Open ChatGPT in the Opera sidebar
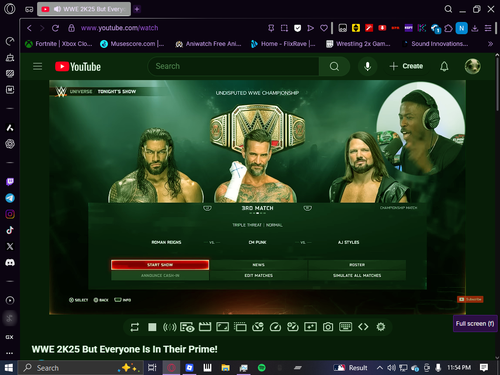This screenshot has height=375, width=500. click(10, 144)
